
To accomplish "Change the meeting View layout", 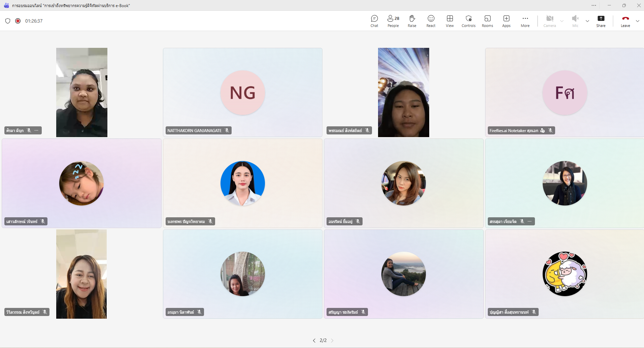I will point(450,21).
